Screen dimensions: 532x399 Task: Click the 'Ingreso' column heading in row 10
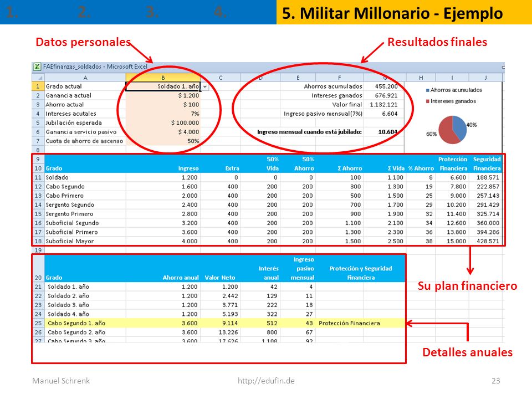pyautogui.click(x=188, y=168)
